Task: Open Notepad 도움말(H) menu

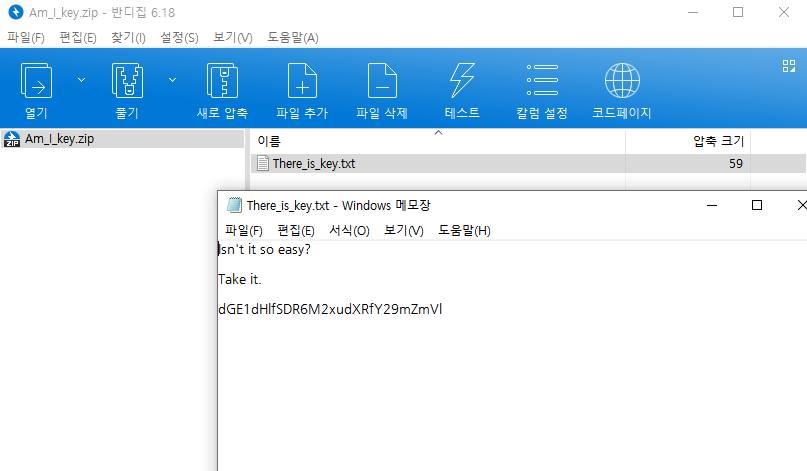Action: click(464, 231)
